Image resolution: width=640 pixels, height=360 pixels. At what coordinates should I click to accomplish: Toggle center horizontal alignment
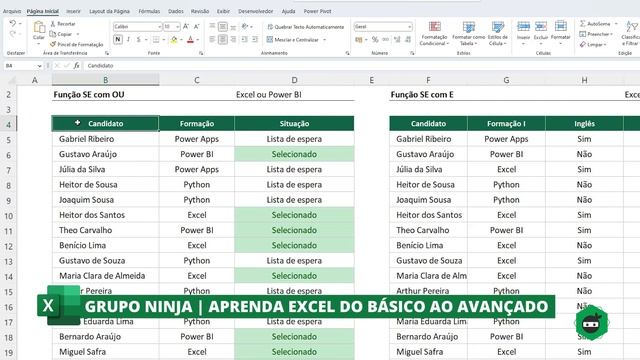click(222, 40)
